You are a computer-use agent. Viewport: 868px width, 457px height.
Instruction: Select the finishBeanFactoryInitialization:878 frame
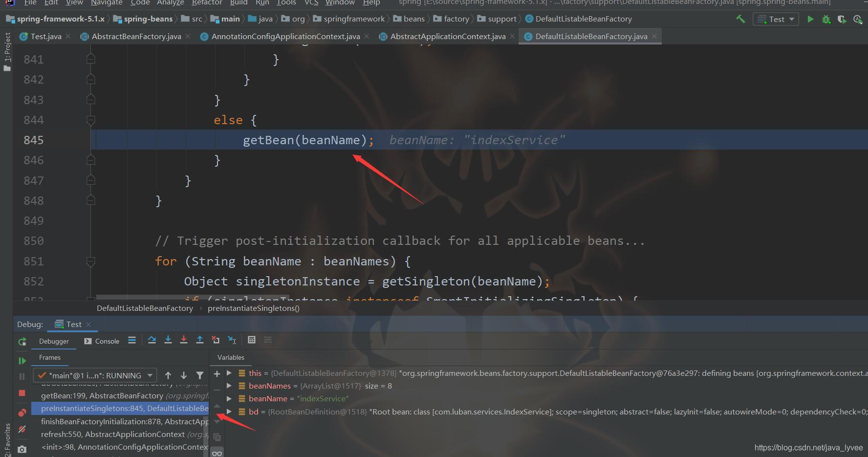pyautogui.click(x=120, y=421)
